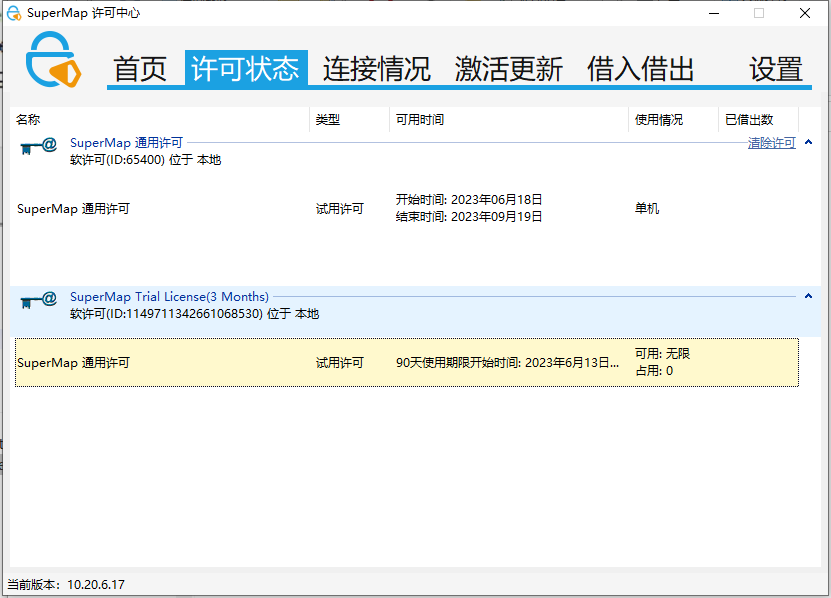This screenshot has height=598, width=831.
Task: Minimize the SuperMap 许可中心 window
Action: pos(714,13)
